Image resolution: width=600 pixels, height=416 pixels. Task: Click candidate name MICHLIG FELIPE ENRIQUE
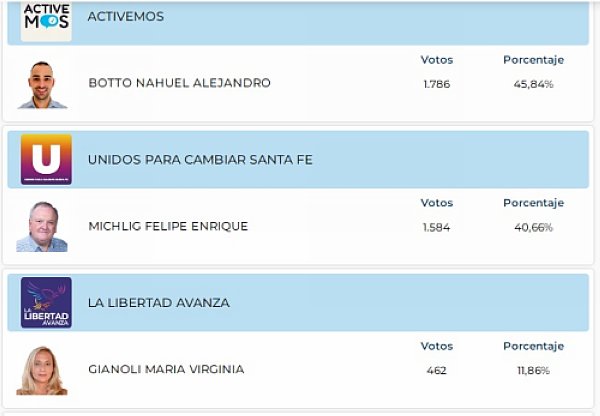tap(168, 227)
